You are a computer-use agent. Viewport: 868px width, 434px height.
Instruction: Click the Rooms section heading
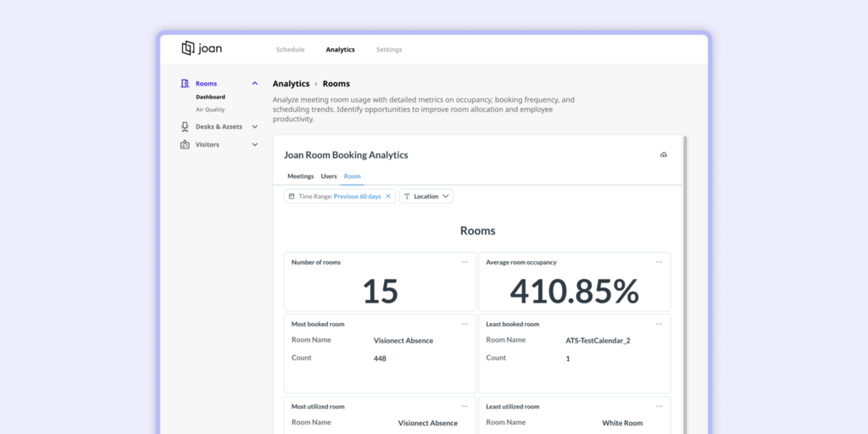(478, 231)
